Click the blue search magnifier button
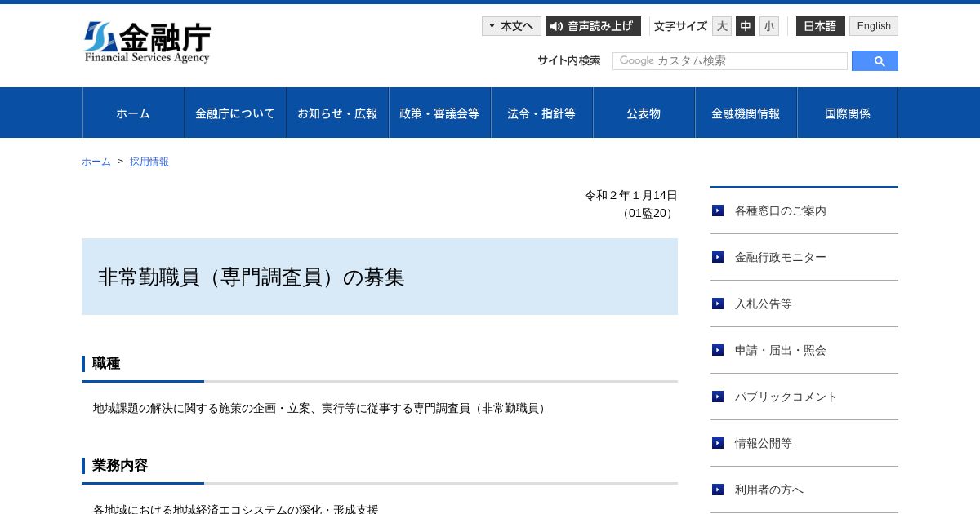This screenshot has width=980, height=514. [x=875, y=61]
